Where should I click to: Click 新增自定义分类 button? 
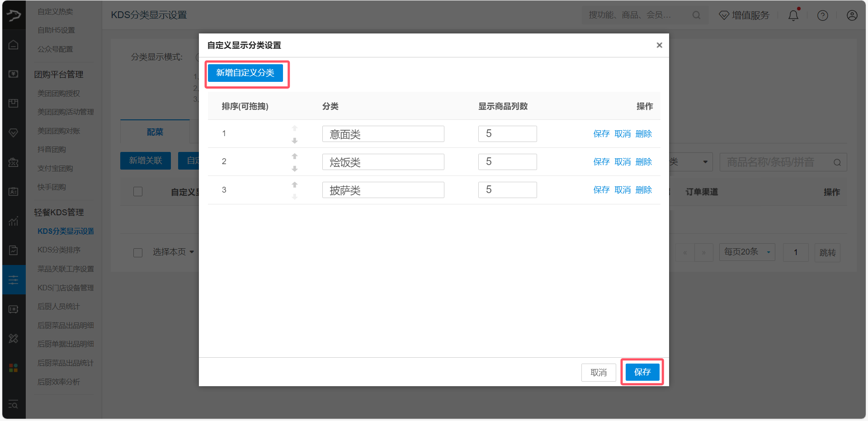click(x=245, y=73)
